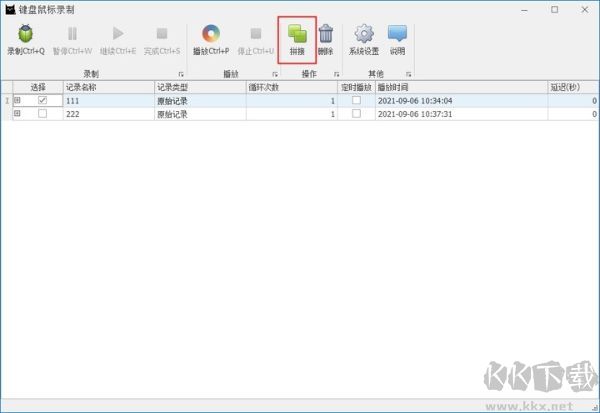Open the 说明 help bubble icon

click(x=397, y=34)
